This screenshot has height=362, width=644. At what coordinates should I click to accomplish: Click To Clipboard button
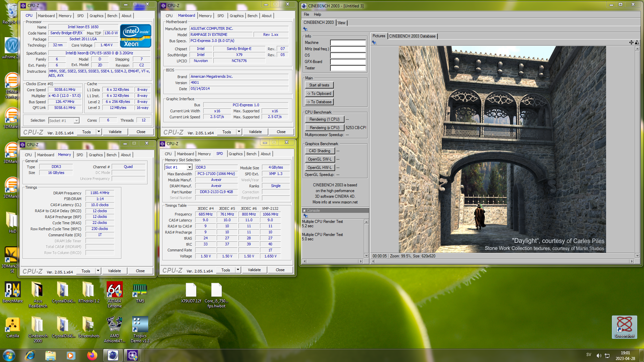pyautogui.click(x=319, y=94)
